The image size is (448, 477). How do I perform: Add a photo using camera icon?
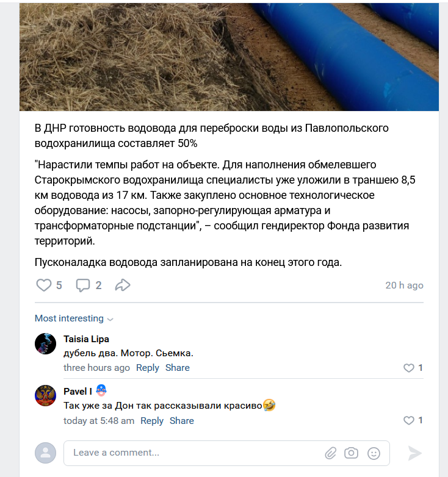(351, 453)
